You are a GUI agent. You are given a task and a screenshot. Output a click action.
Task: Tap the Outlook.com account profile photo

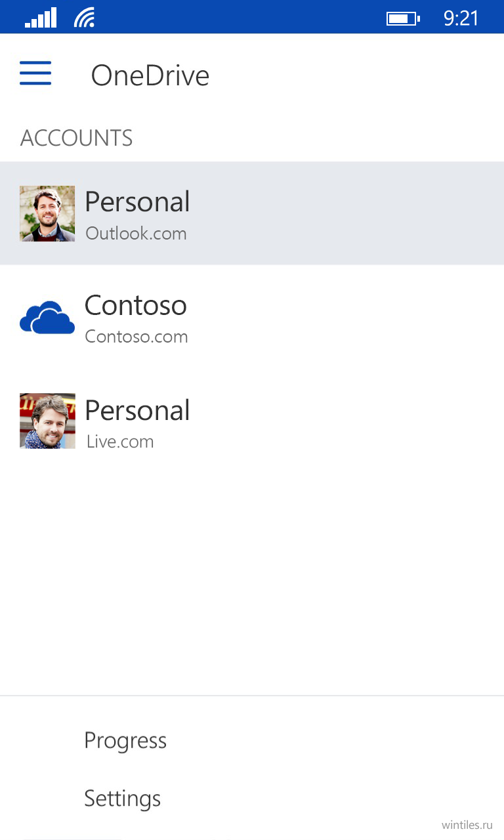[47, 213]
